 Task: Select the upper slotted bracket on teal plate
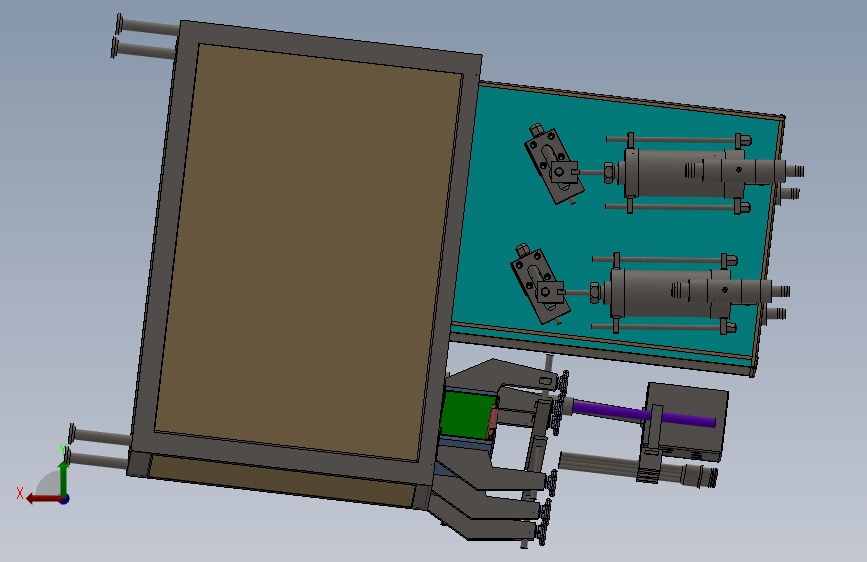553,165
